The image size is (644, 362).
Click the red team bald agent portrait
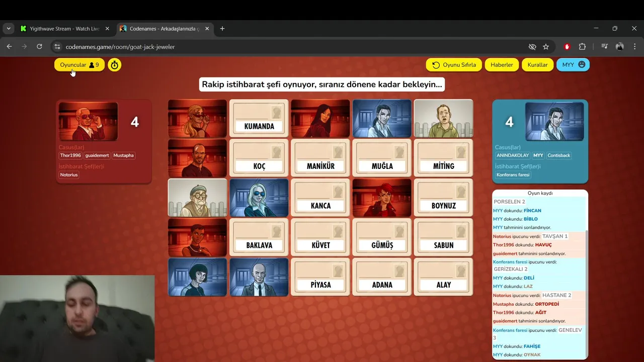tap(88, 121)
